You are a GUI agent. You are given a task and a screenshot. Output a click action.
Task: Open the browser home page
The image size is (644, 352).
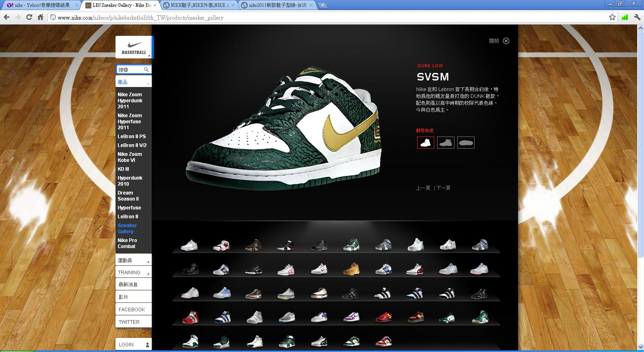pos(40,17)
